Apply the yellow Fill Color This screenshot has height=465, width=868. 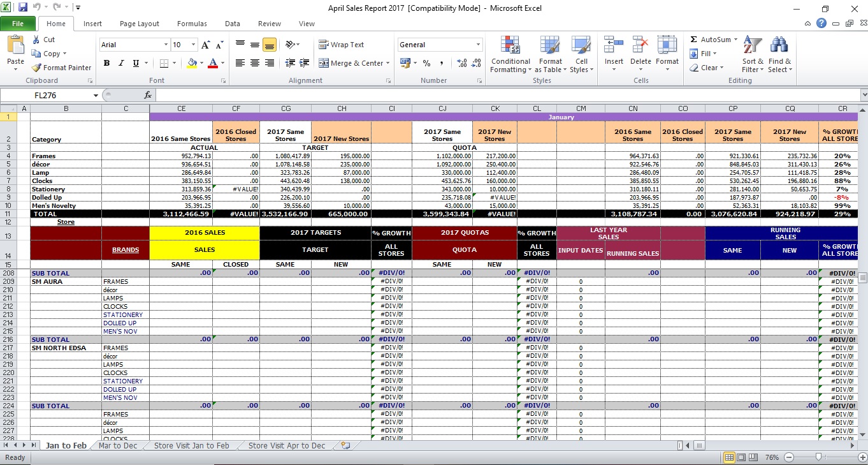click(192, 63)
